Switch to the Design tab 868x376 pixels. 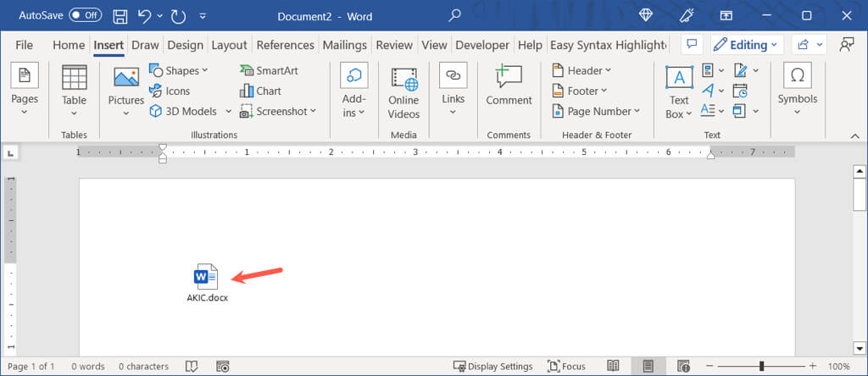[x=186, y=45]
